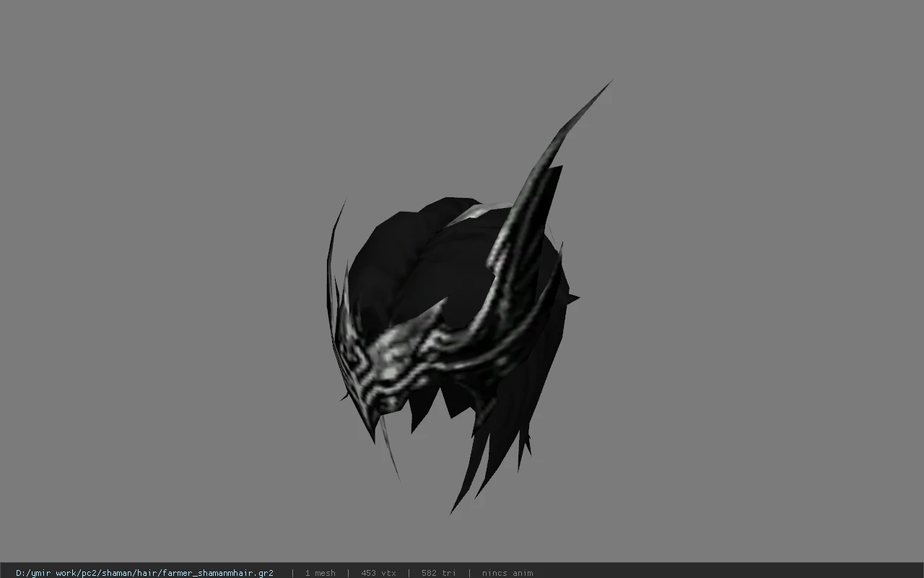Click the file path farmer_shamanmhair.gr2 in status bar
This screenshot has width=924, height=578.
(144, 573)
